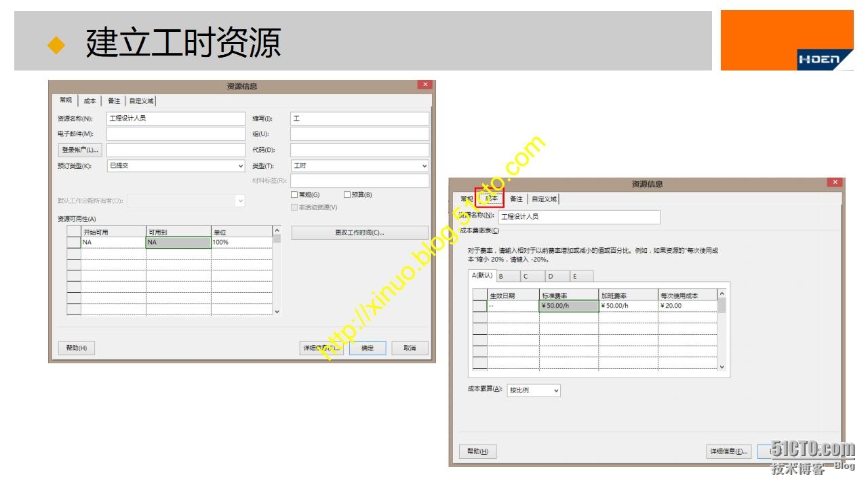Click the 单位 column header
Viewport: 868px width, 488px height.
click(x=241, y=232)
